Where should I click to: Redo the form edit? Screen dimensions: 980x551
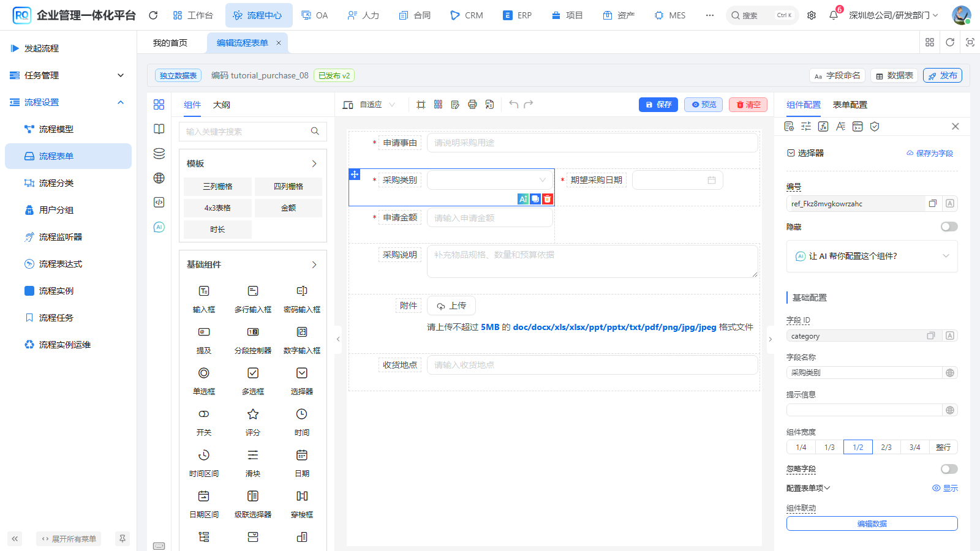pyautogui.click(x=529, y=105)
